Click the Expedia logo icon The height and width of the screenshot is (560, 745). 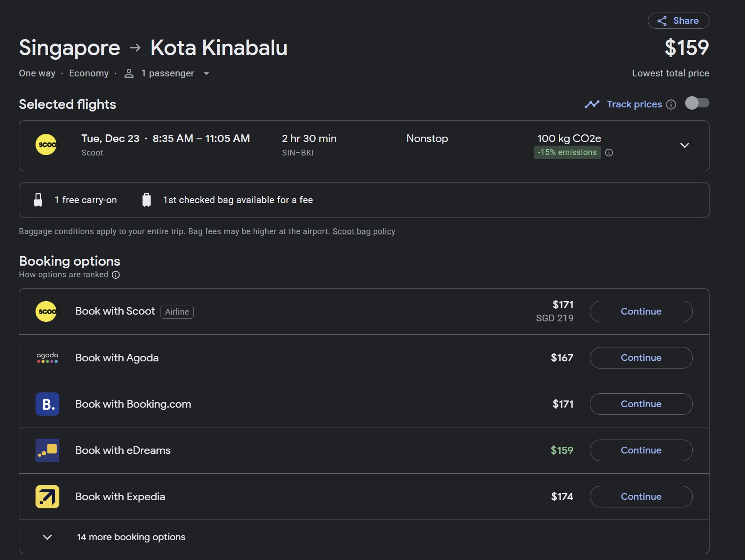point(47,497)
